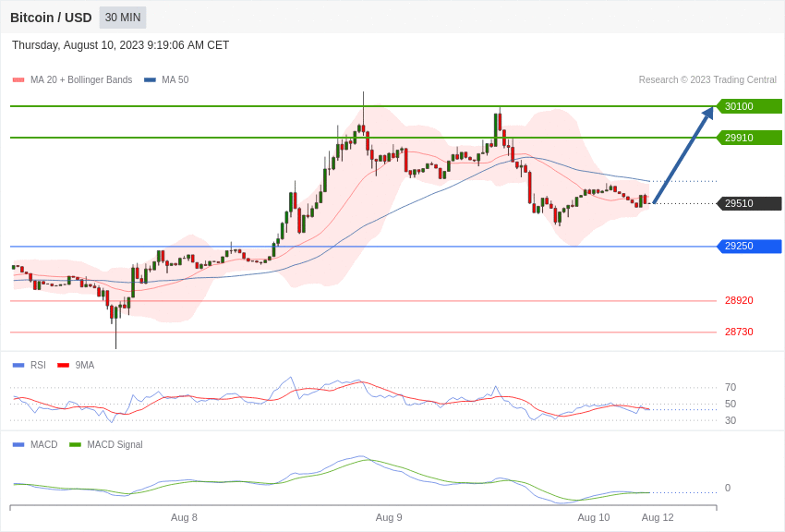Click the red 9MA legend swatch

pyautogui.click(x=64, y=366)
